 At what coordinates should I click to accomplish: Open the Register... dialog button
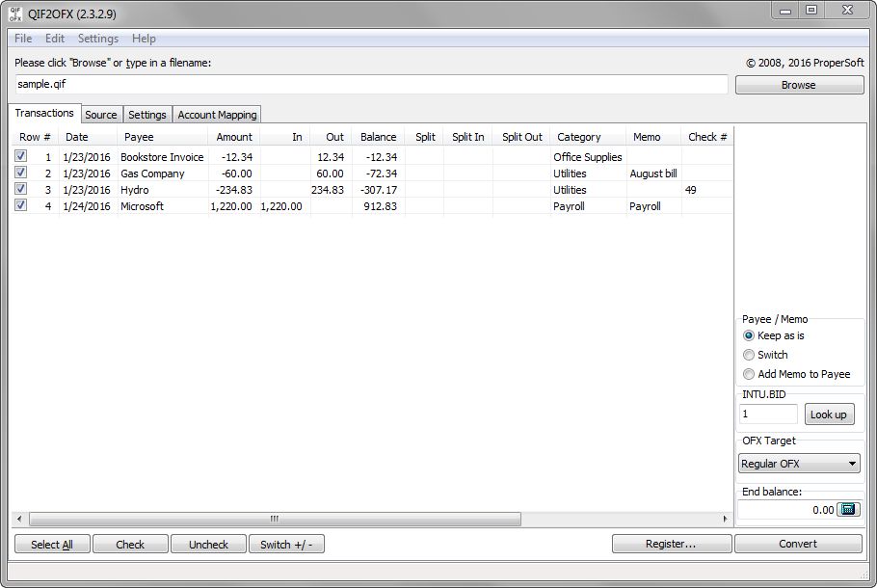coord(671,544)
